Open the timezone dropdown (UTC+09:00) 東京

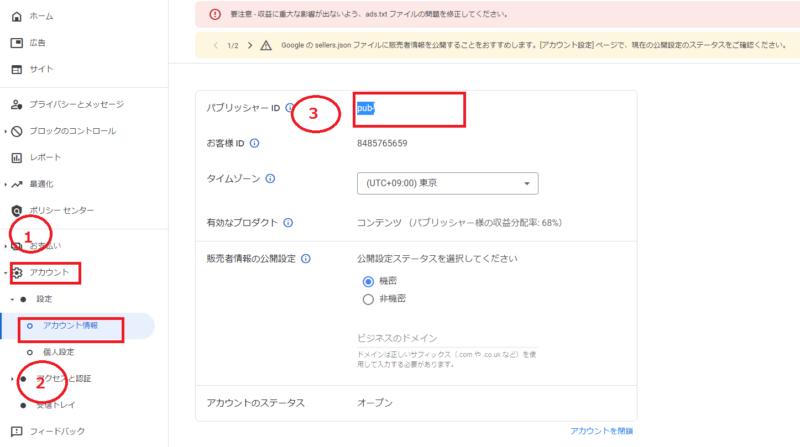(447, 184)
